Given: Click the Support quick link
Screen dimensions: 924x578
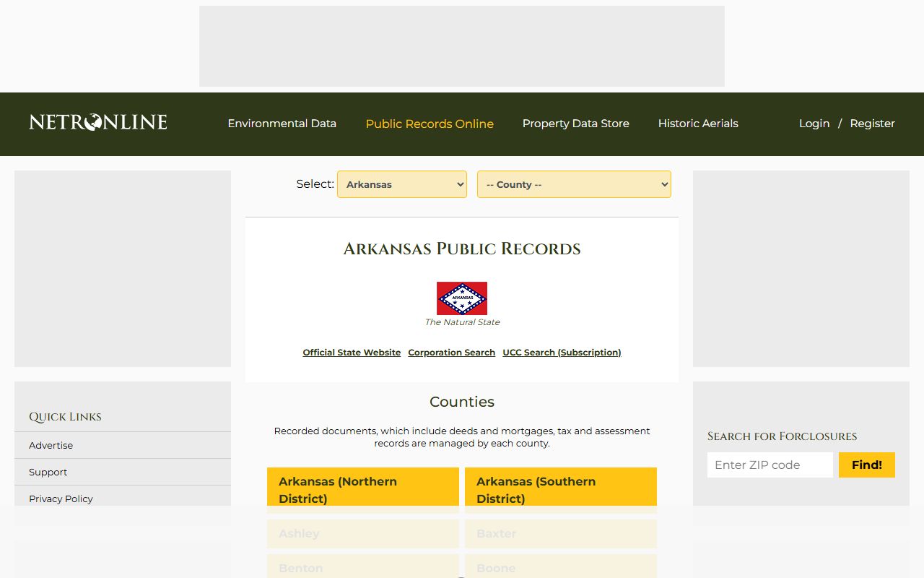Looking at the screenshot, I should pyautogui.click(x=48, y=472).
